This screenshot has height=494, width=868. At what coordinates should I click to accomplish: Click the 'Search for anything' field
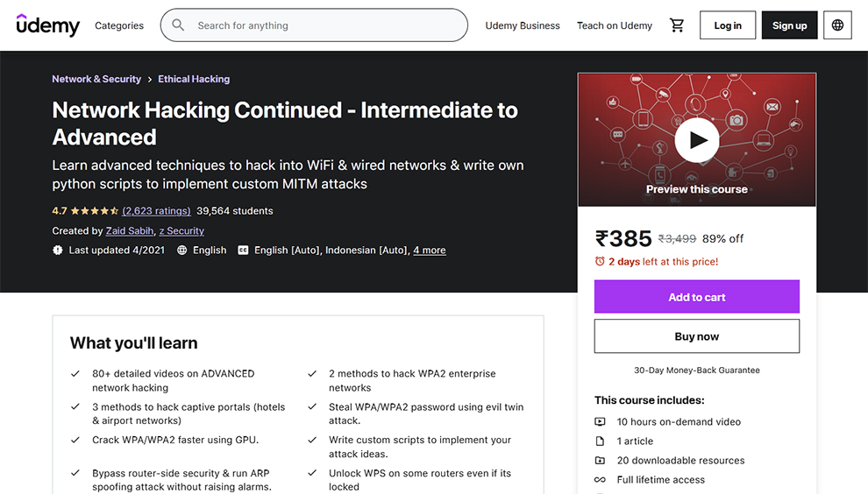pyautogui.click(x=324, y=25)
